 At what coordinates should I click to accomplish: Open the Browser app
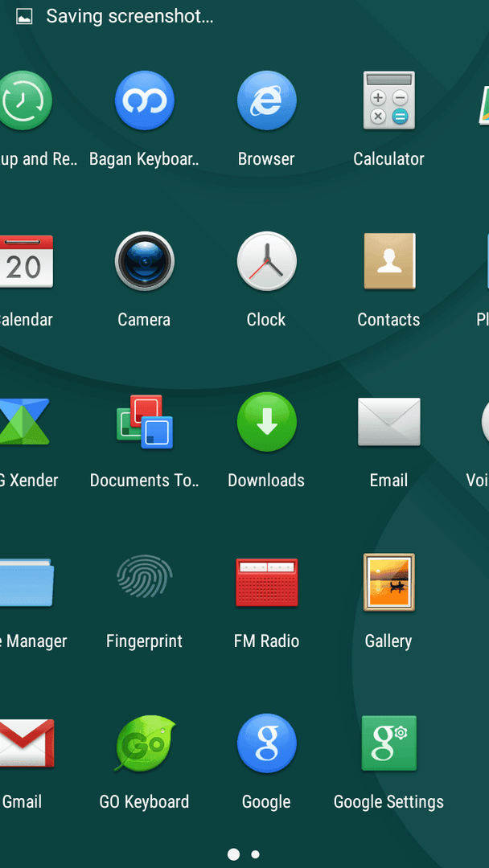tap(266, 100)
